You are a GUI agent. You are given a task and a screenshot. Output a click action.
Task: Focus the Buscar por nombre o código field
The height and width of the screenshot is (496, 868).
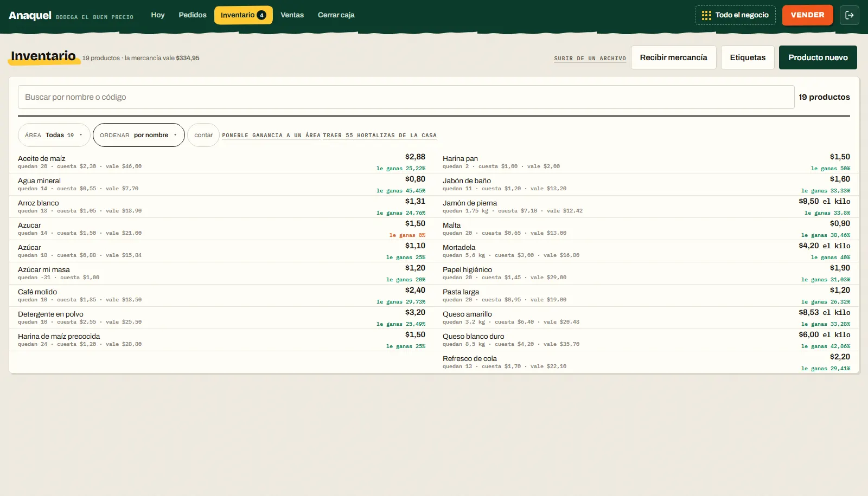(x=406, y=97)
